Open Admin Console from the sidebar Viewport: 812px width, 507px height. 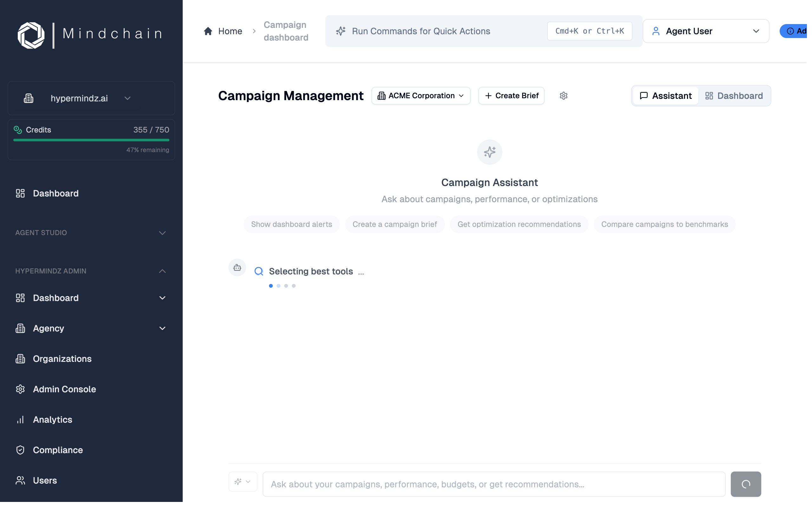coord(64,389)
